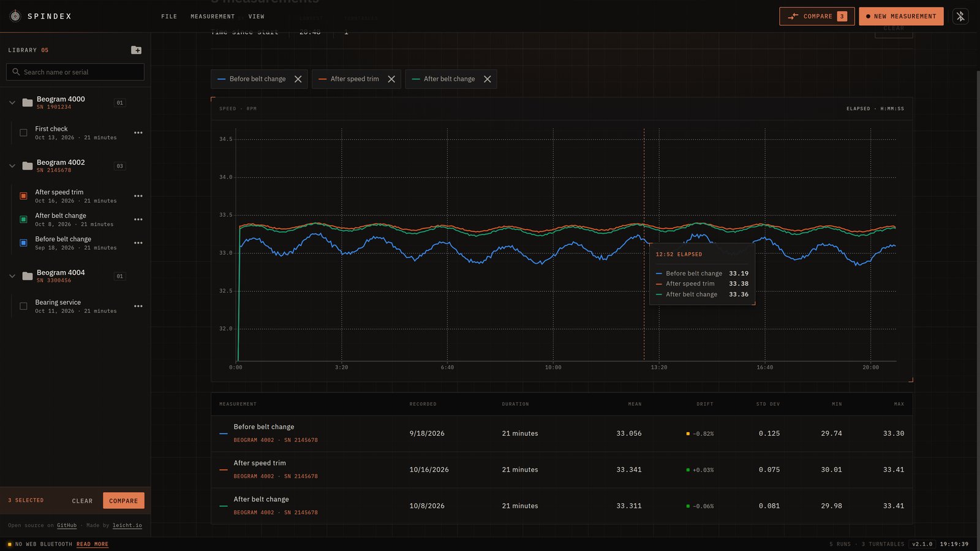Click the Bluetooth disabled icon
Image resolution: width=980 pixels, height=551 pixels.
(x=960, y=17)
